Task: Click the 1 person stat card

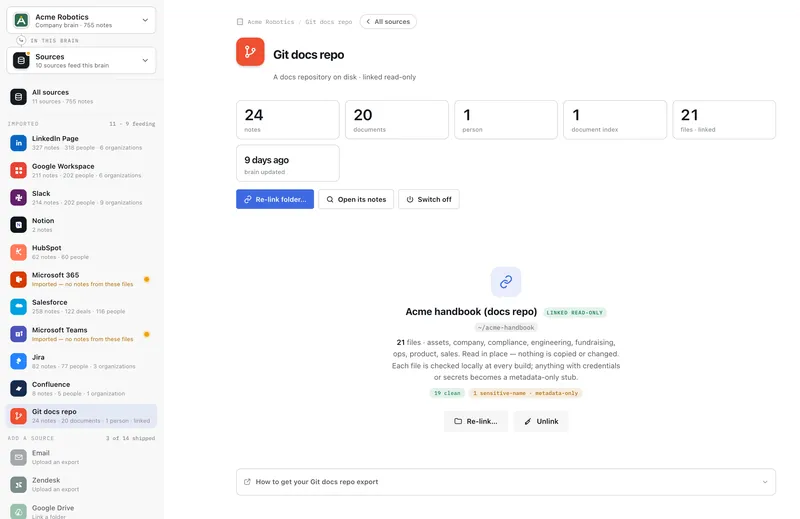Action: (x=506, y=120)
